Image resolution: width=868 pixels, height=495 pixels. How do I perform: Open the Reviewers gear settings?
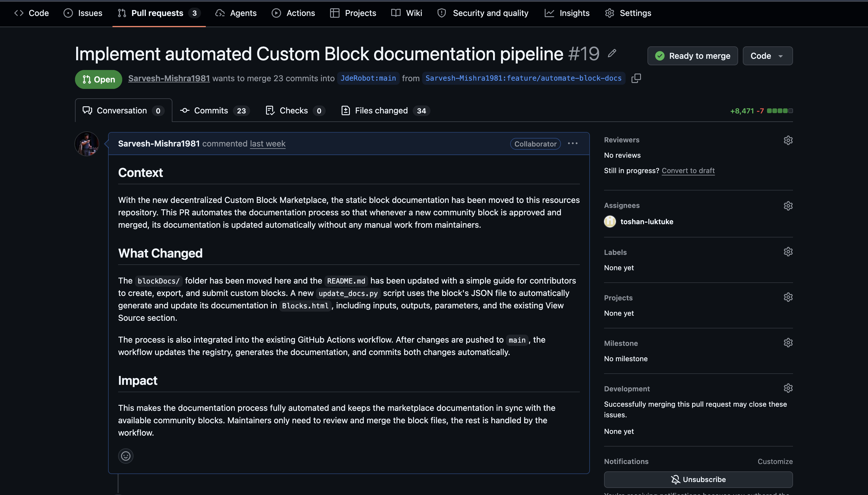(x=788, y=140)
